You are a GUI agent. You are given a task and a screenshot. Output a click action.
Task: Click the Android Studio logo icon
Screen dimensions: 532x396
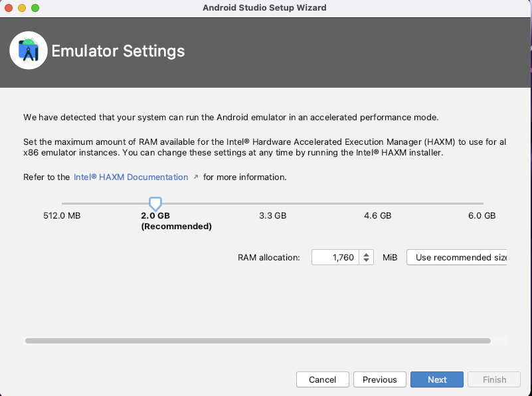[29, 50]
